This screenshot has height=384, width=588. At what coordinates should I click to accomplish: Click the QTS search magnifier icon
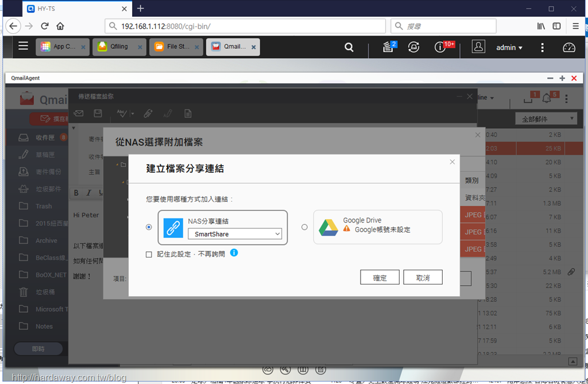[x=349, y=47]
